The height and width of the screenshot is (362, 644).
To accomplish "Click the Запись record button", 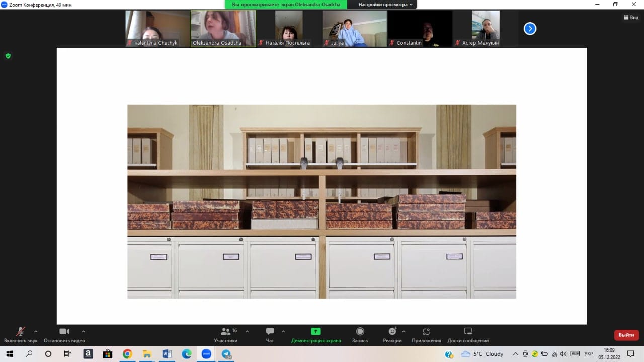I will 360,335.
